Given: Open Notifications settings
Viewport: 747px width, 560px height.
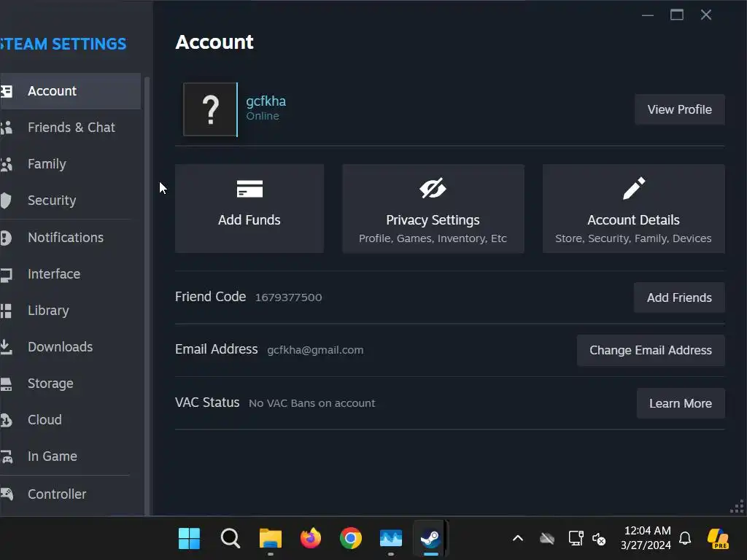Looking at the screenshot, I should pos(71,238).
